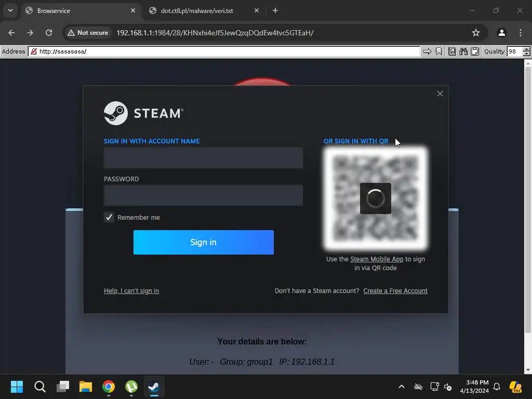Click the clipboard icon in Browservice bar
This screenshot has height=399, width=532.
(x=475, y=51)
